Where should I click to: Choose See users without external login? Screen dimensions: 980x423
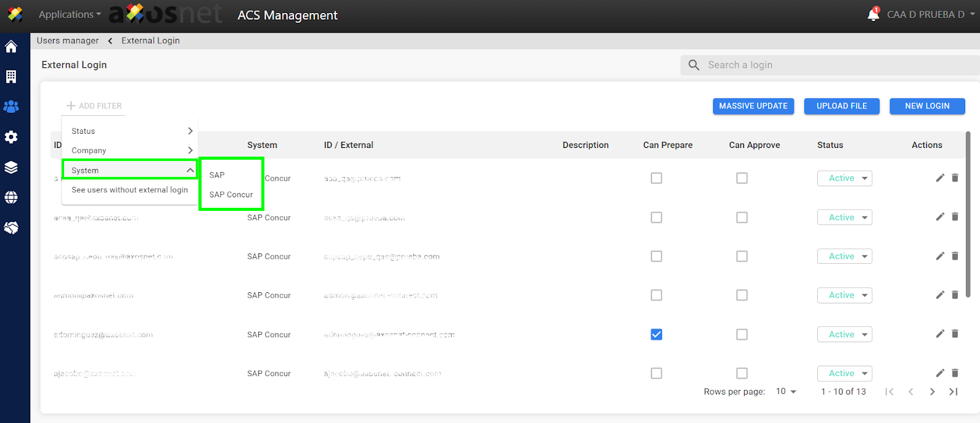click(129, 190)
